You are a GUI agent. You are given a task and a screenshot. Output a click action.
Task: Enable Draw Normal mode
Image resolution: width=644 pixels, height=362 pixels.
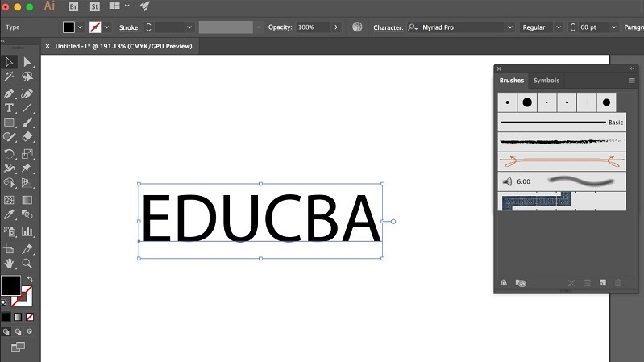(x=6, y=331)
